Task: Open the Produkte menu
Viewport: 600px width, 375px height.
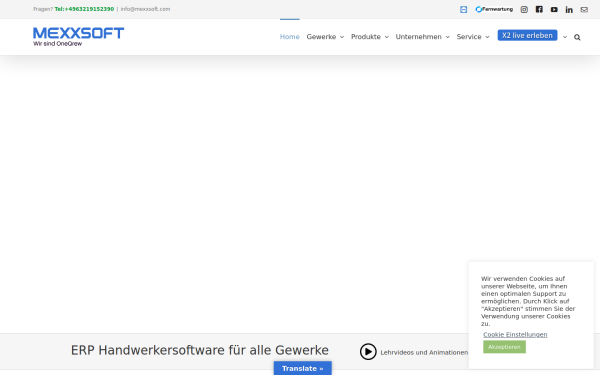Action: [x=366, y=37]
